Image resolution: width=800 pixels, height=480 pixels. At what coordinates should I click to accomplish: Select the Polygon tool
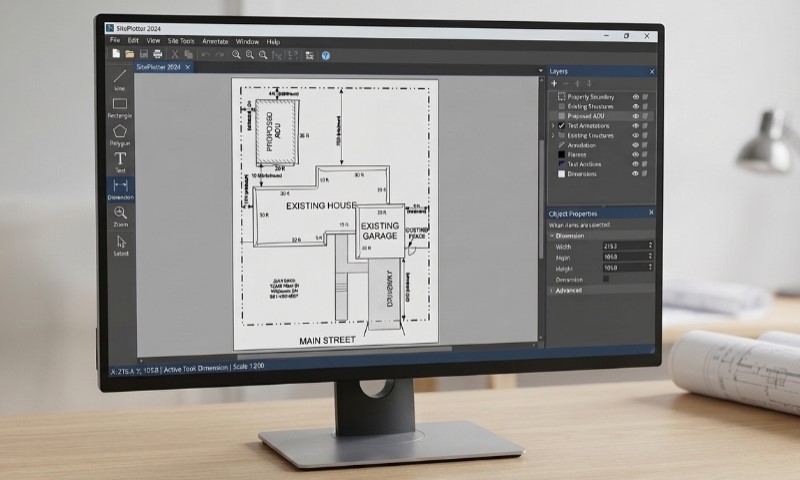click(120, 135)
